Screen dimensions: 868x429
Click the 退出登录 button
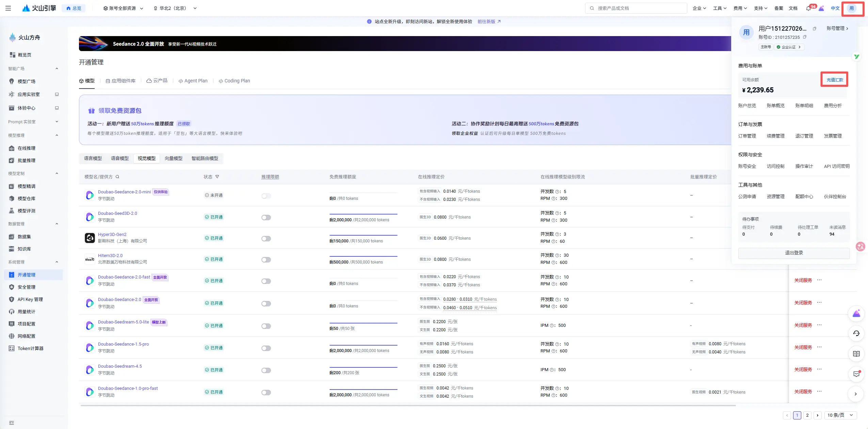[x=794, y=253]
